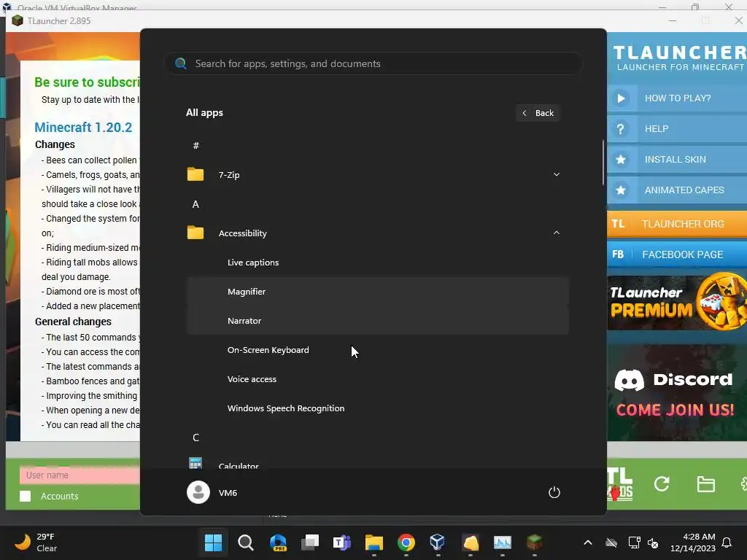Open the VM6 user account menu
This screenshot has width=747, height=560.
[x=212, y=492]
